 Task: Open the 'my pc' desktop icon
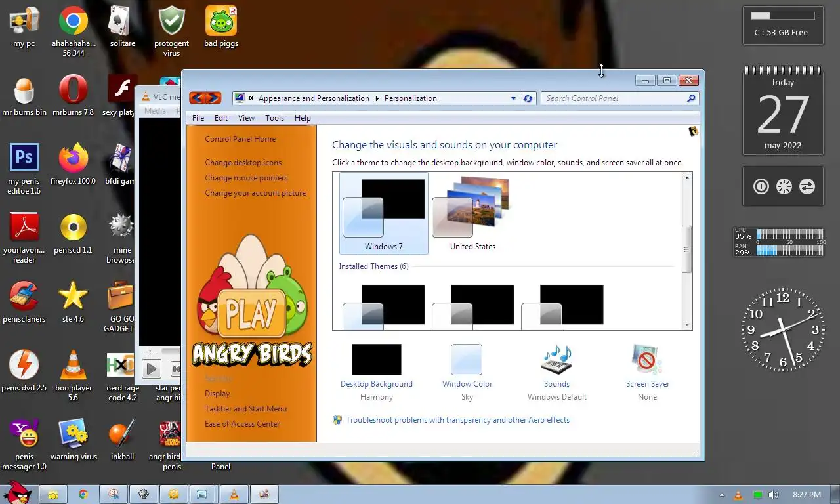[x=24, y=27]
